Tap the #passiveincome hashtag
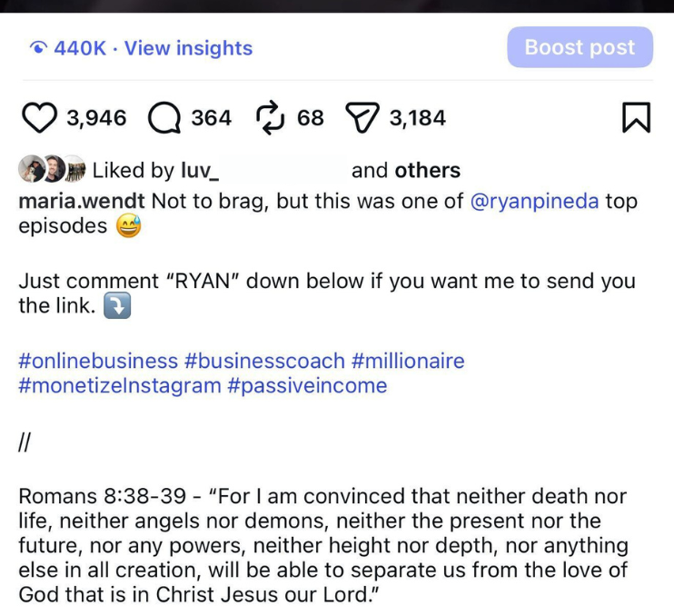This screenshot has height=616, width=674. [x=307, y=385]
